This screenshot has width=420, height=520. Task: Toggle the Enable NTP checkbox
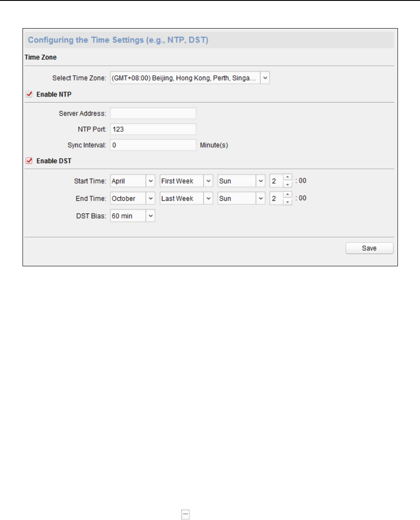click(x=29, y=95)
